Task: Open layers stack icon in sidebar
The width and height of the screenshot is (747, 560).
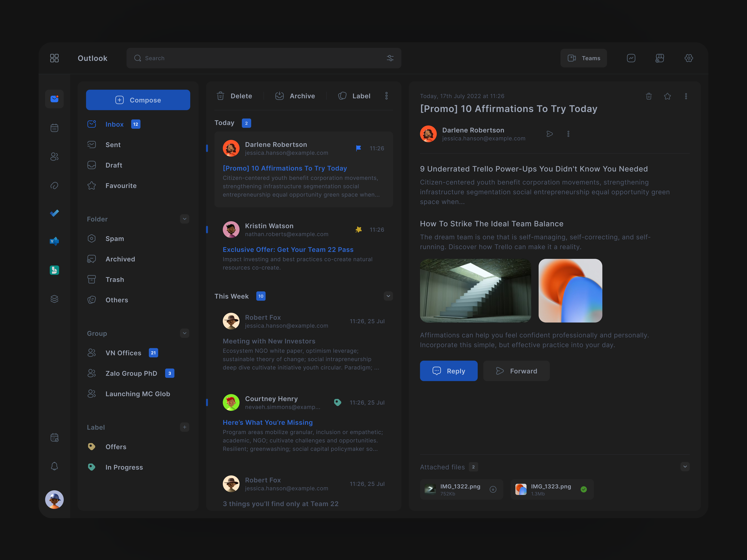Action: [54, 299]
